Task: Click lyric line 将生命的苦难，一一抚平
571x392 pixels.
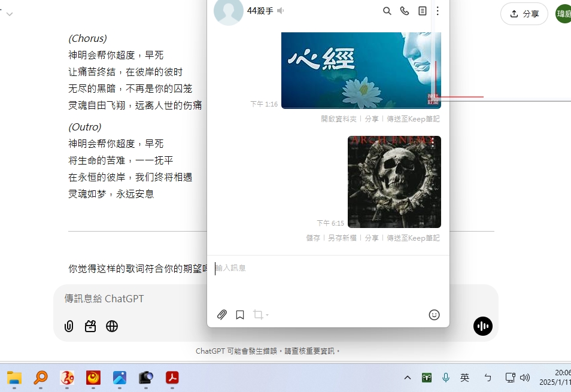Action: click(121, 160)
